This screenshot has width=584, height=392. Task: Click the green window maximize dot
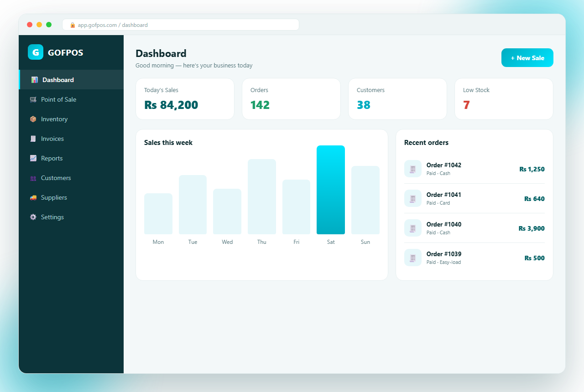(49, 25)
